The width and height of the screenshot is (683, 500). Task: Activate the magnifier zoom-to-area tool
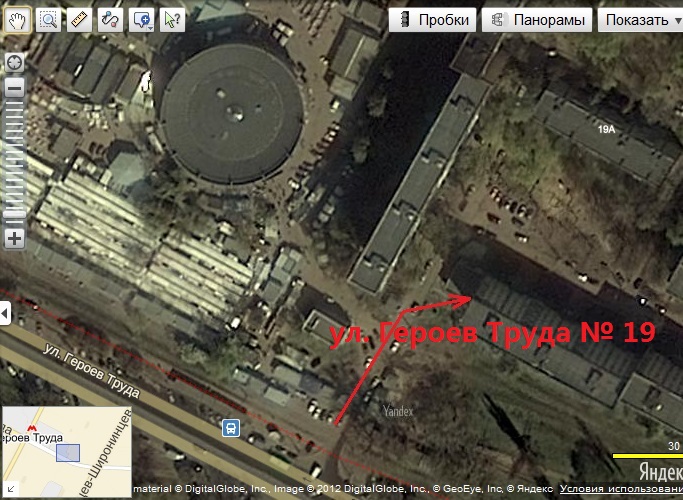(x=48, y=18)
